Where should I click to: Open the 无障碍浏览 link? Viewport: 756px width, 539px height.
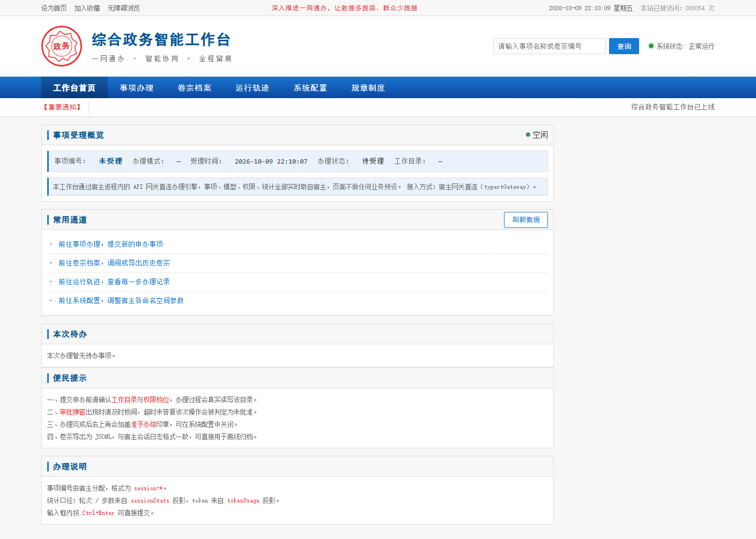pos(124,8)
